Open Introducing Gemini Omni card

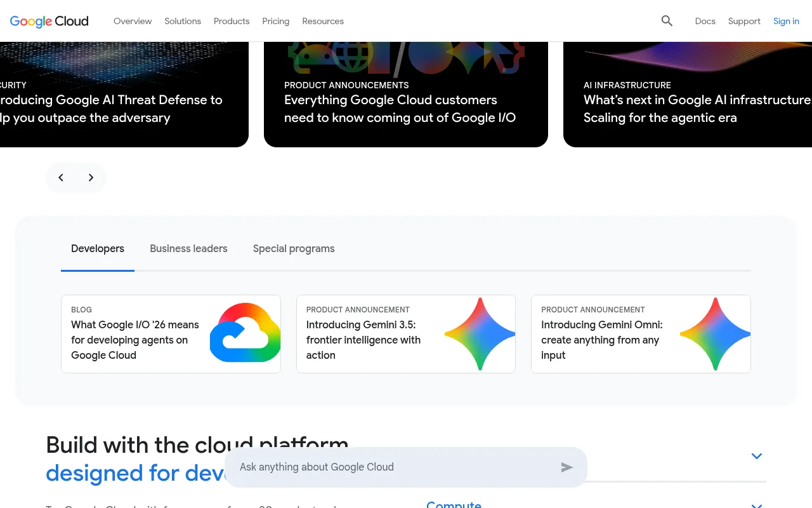click(x=641, y=334)
